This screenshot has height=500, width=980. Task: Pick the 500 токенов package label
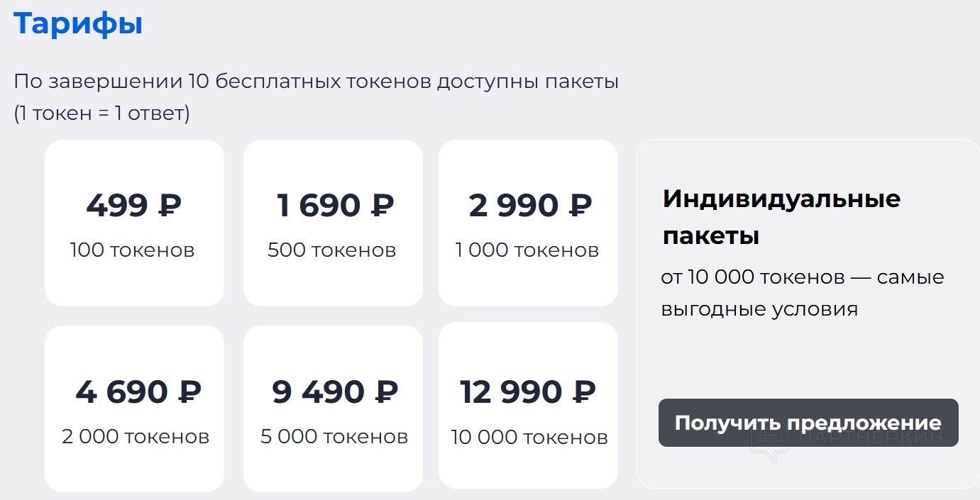[331, 250]
